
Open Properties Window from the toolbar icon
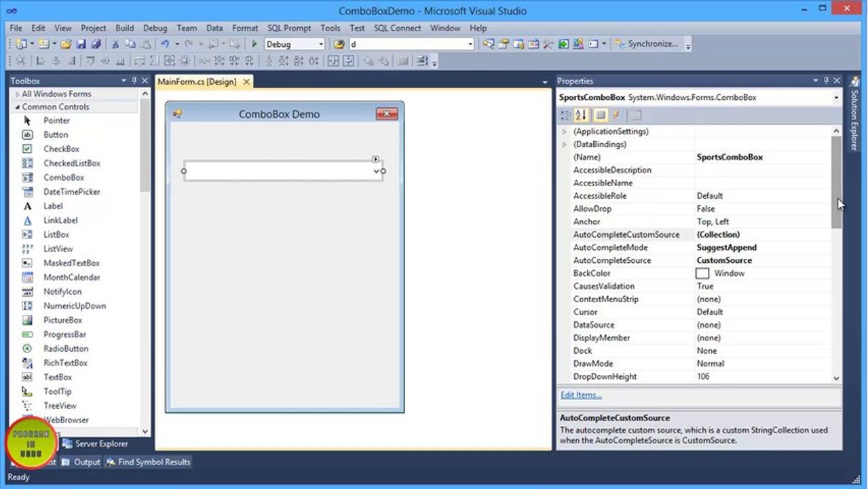504,44
